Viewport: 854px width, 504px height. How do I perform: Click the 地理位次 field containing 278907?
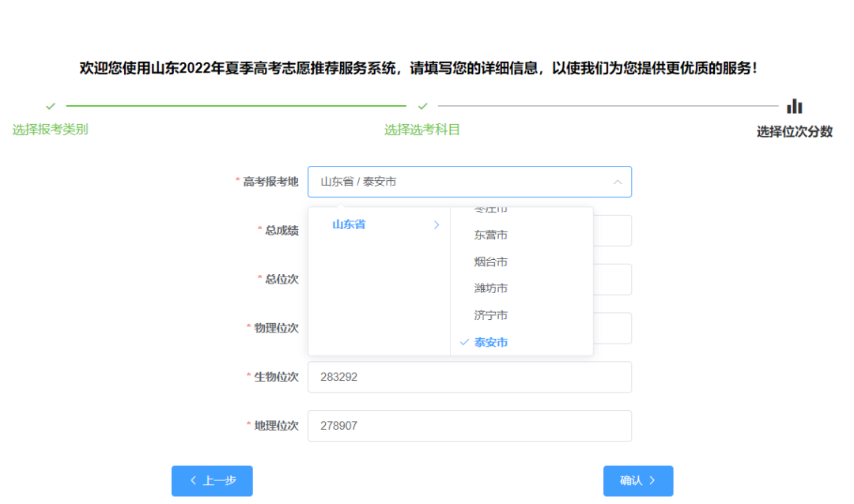point(470,426)
